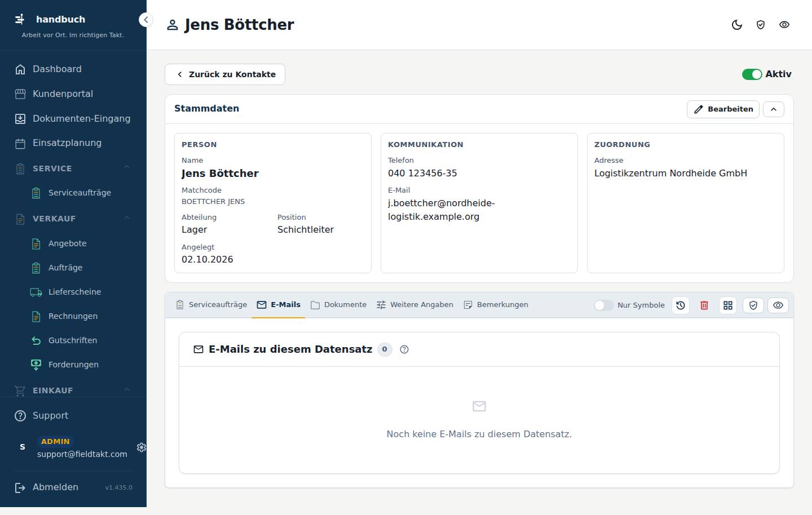Select the E-Mails tab
This screenshot has width=812, height=515.
pos(279,305)
